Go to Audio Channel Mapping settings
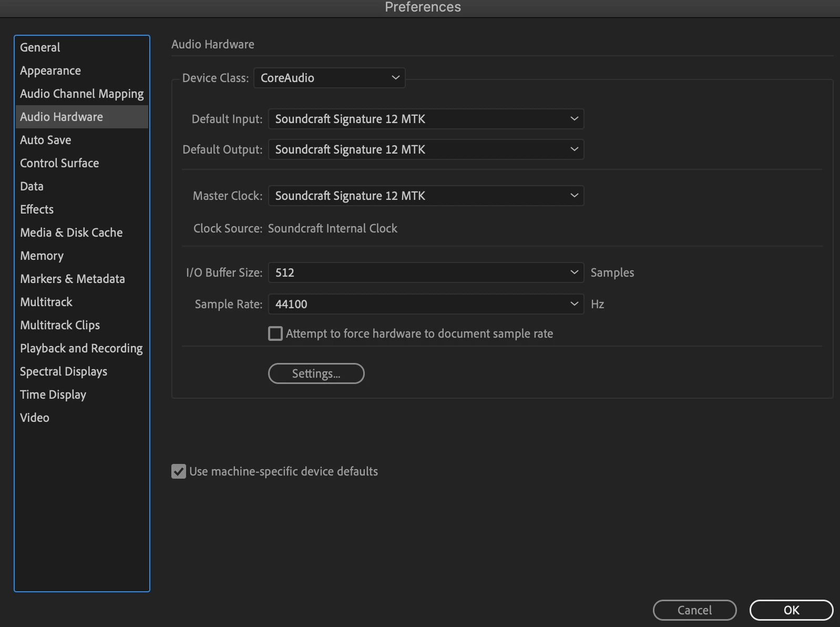Screen dimensions: 840x627 (x=81, y=94)
